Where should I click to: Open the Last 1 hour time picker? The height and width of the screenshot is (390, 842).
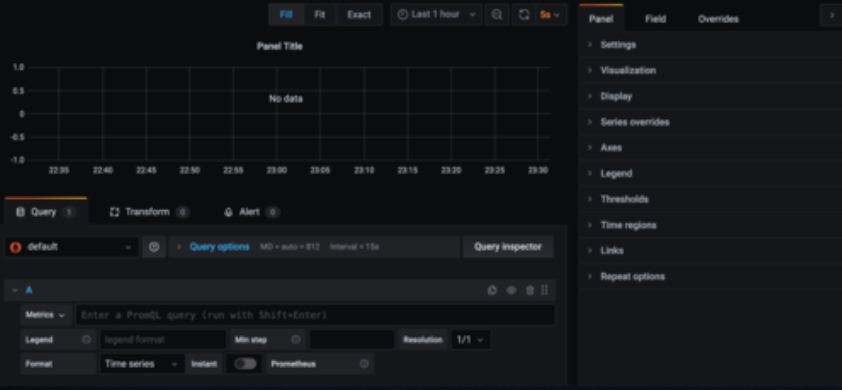436,15
